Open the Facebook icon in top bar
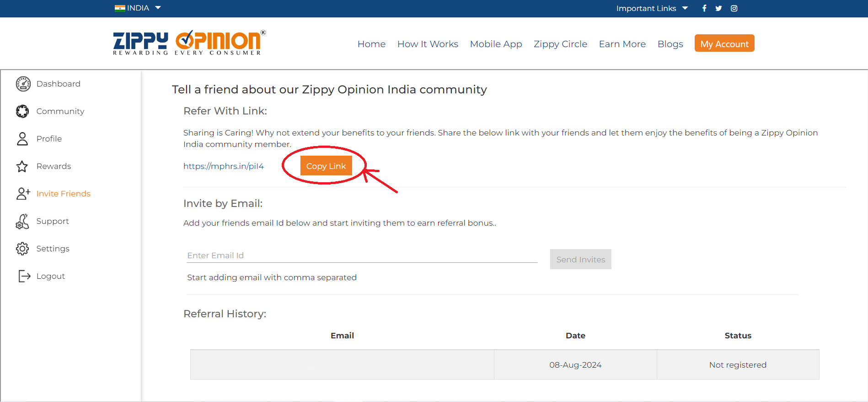 (704, 8)
